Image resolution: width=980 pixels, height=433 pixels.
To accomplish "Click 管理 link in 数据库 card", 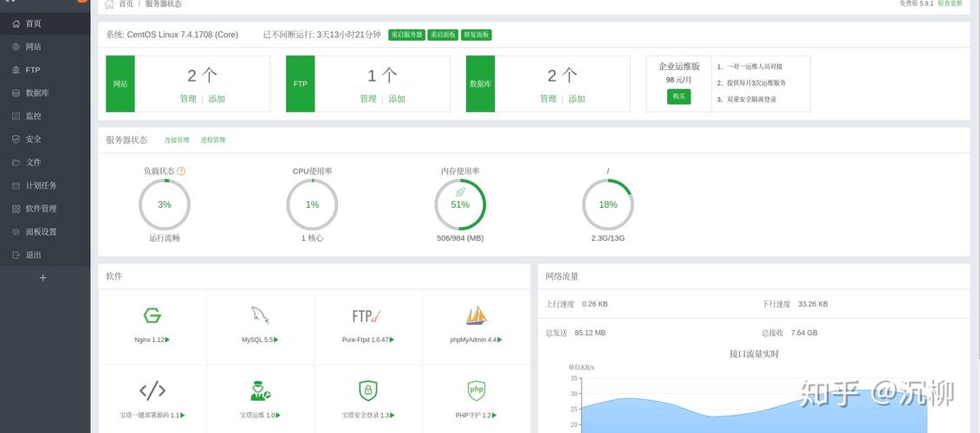I will pyautogui.click(x=548, y=99).
